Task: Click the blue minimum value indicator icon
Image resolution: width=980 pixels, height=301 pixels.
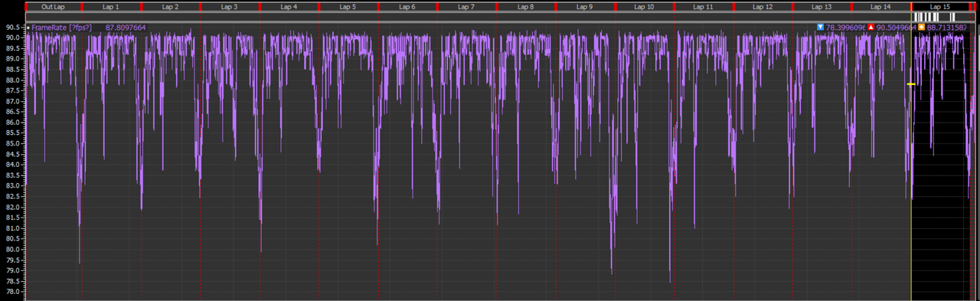Action: tap(821, 28)
